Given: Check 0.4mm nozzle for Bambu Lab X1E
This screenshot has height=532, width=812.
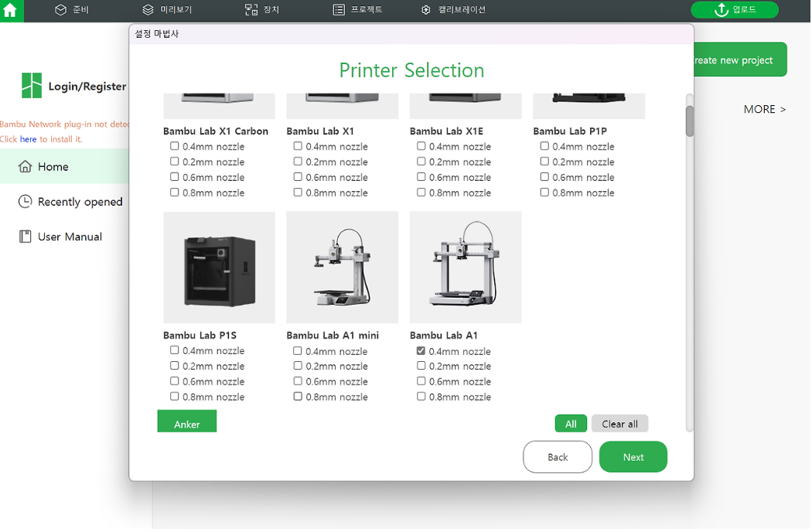Looking at the screenshot, I should pyautogui.click(x=421, y=147).
